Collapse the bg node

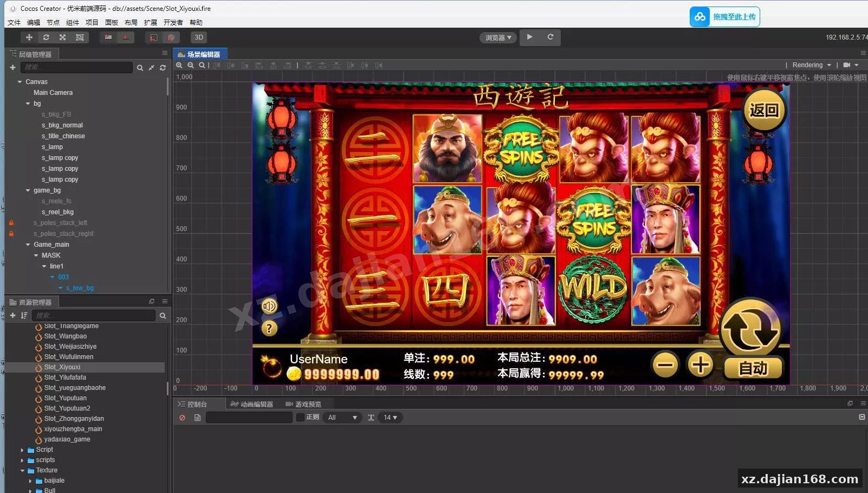tap(28, 104)
